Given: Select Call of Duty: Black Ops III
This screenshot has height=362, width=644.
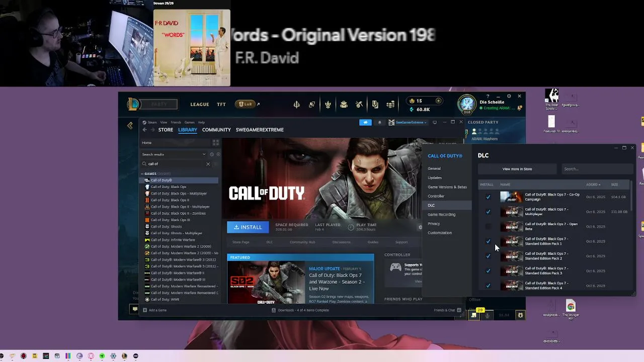Looking at the screenshot, I should tap(170, 220).
